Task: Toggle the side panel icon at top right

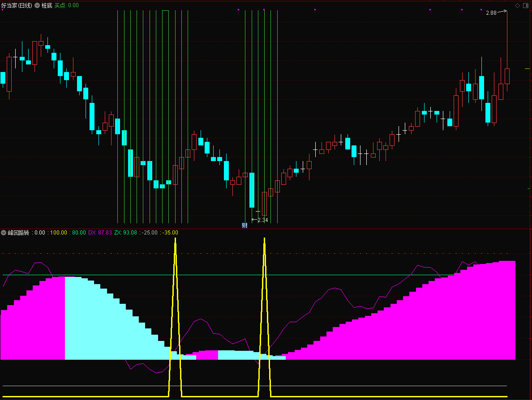Action: (x=526, y=5)
